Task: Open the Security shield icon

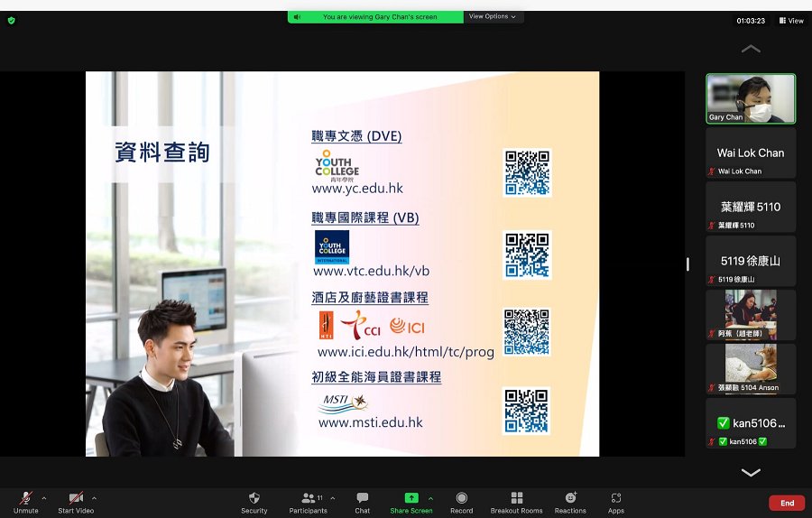Action: (x=254, y=498)
